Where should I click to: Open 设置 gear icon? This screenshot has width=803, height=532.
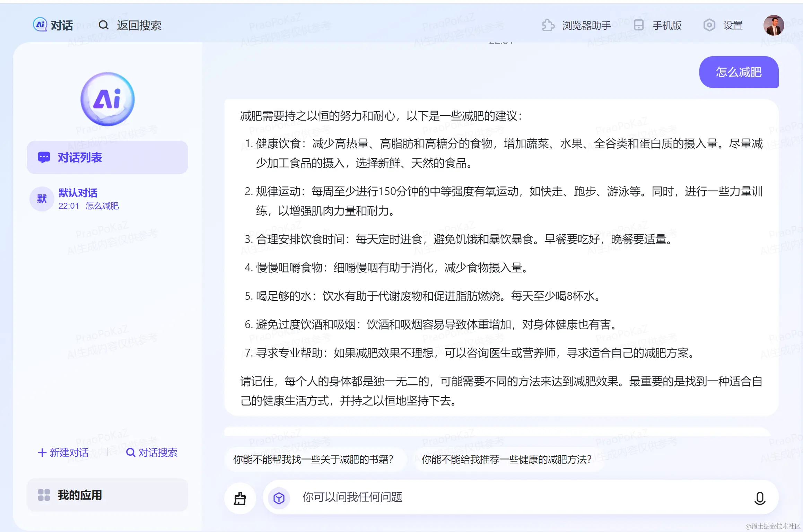(709, 25)
